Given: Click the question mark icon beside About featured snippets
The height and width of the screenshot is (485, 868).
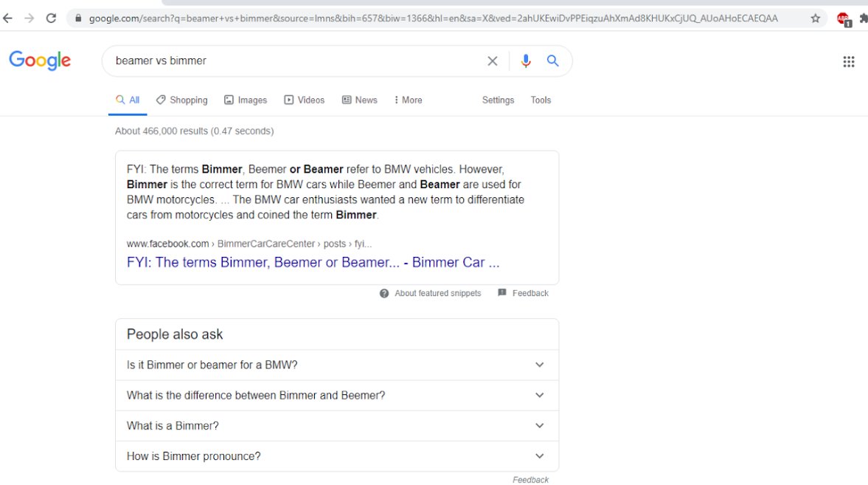Looking at the screenshot, I should 384,293.
